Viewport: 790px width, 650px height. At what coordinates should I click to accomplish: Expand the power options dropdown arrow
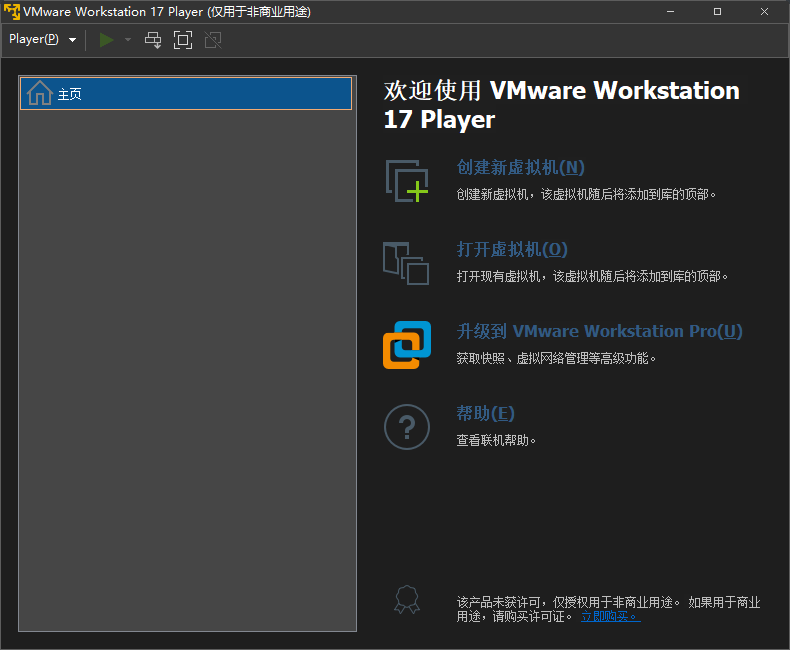[127, 40]
